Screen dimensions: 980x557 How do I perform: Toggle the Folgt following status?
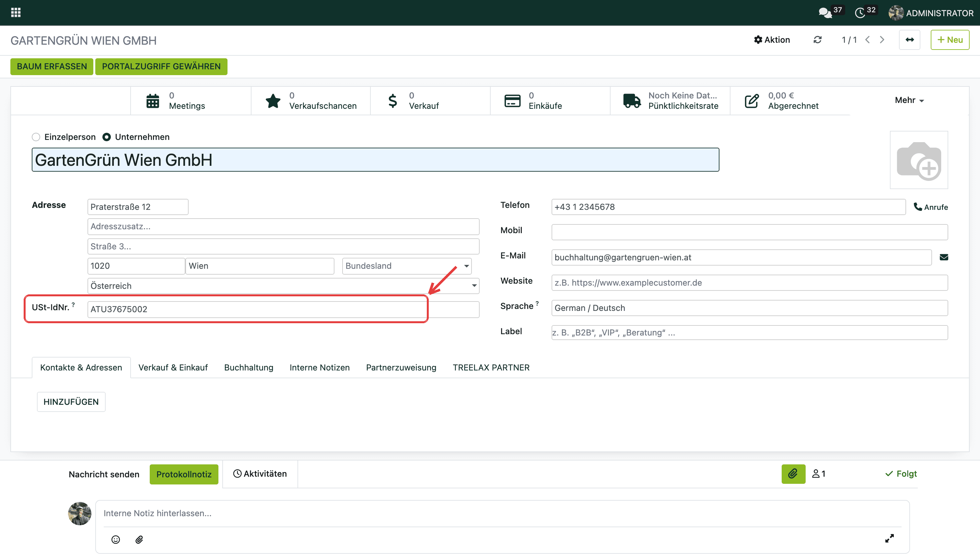tap(901, 474)
